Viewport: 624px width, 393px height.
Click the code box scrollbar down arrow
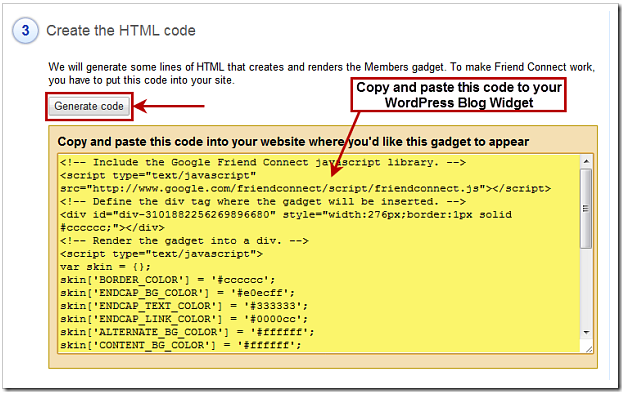(586, 332)
